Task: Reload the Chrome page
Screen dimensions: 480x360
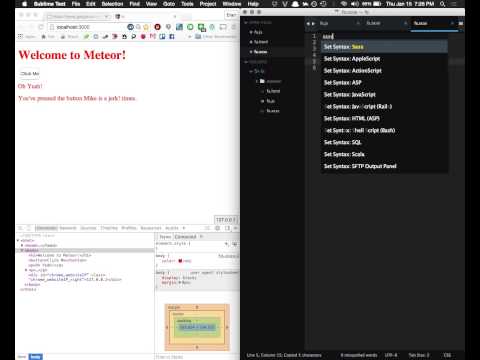Action: pyautogui.click(x=41, y=27)
